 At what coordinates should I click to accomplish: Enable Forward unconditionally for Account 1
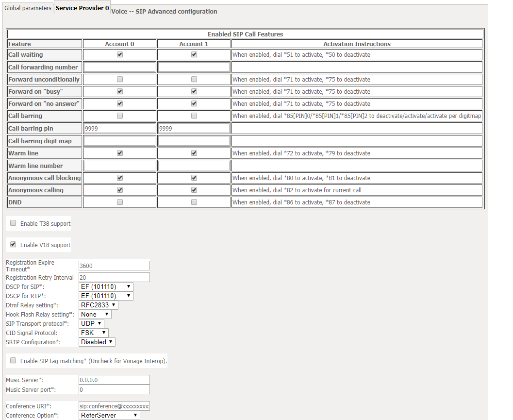click(x=194, y=79)
